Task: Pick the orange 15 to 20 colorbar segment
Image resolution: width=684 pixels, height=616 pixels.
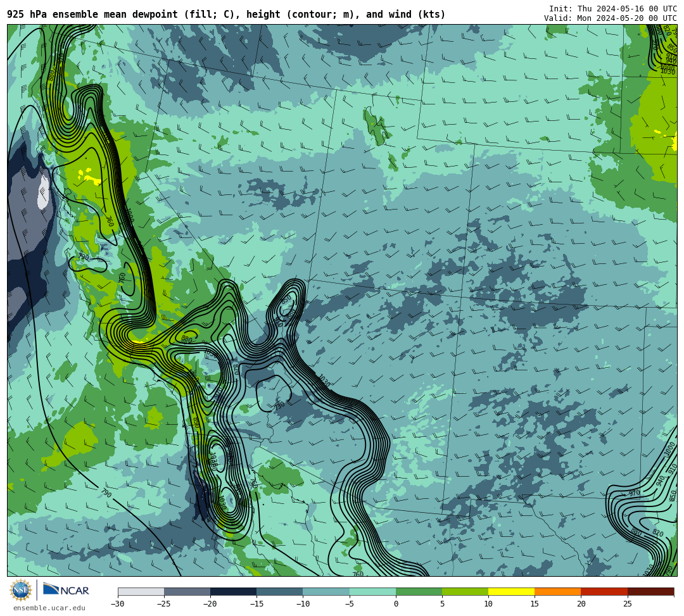Action: (x=558, y=591)
